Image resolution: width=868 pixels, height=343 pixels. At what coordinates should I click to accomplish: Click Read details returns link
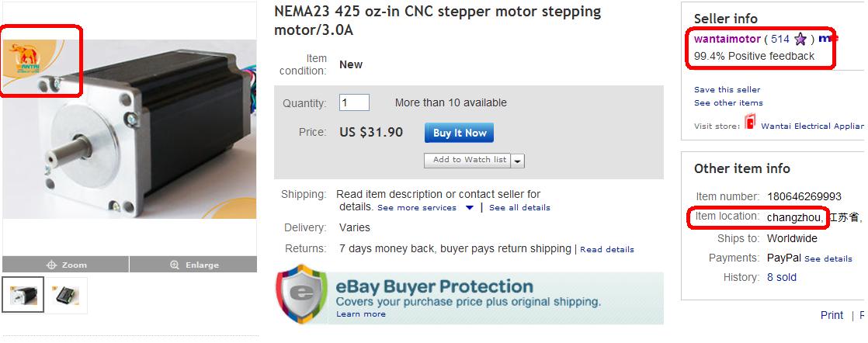pos(606,249)
